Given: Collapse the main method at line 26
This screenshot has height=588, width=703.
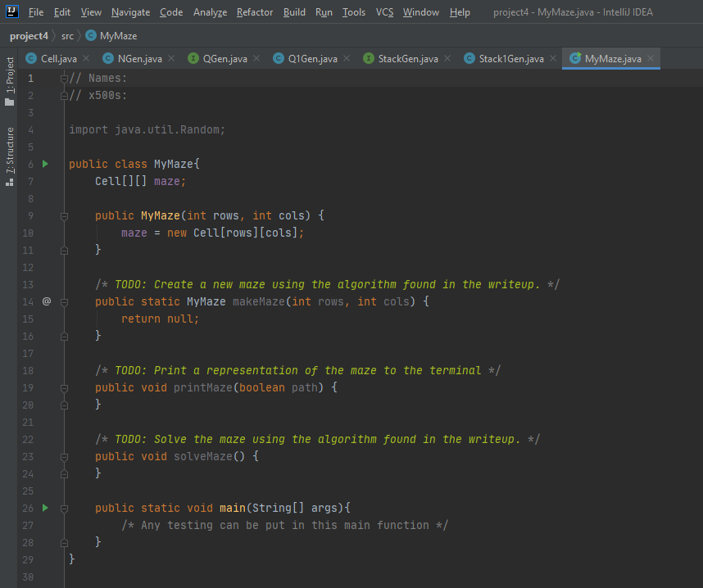Looking at the screenshot, I should pyautogui.click(x=64, y=509).
